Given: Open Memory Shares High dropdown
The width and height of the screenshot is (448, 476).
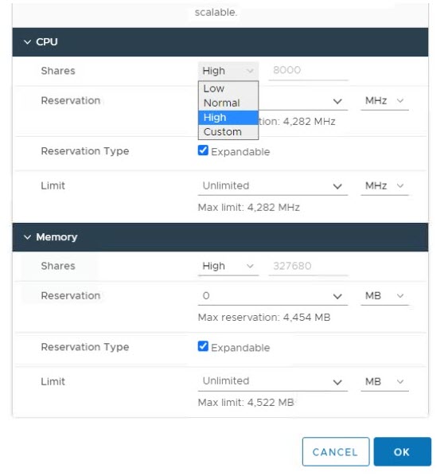Looking at the screenshot, I should pos(228,266).
